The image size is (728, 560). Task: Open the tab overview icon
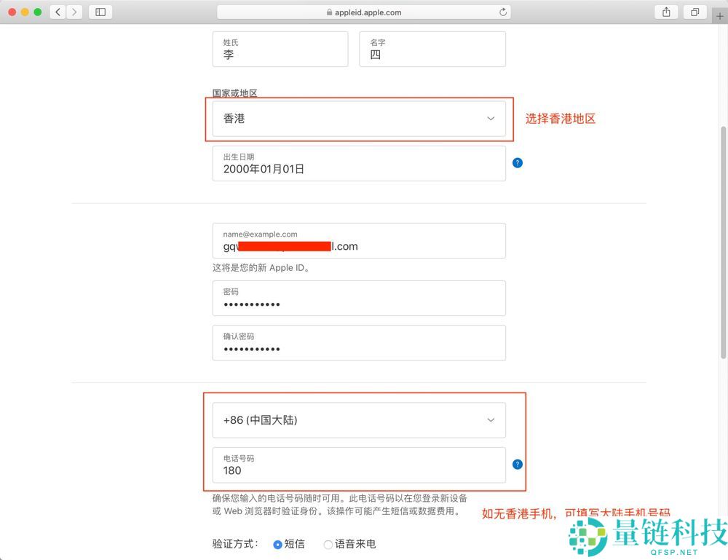(695, 12)
